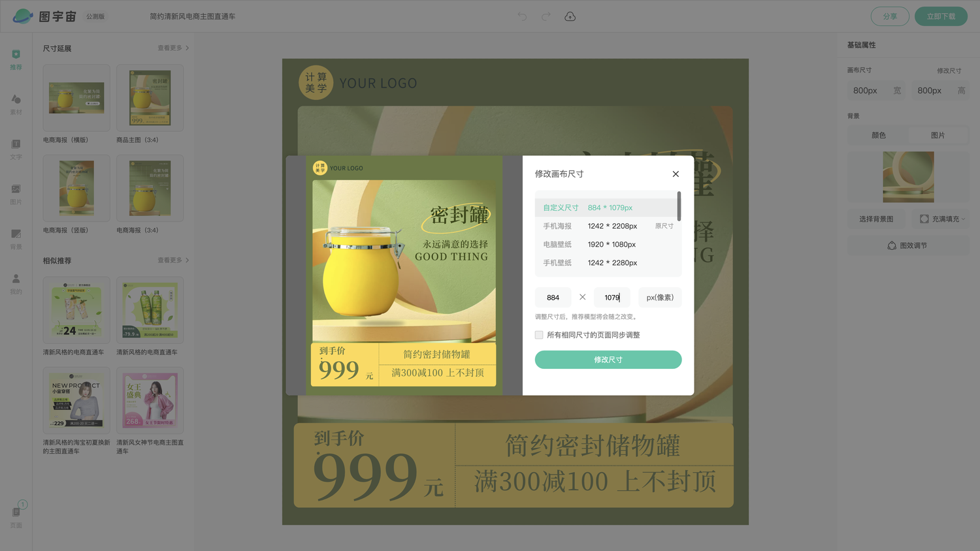Click the 修改尺寸 link in properties panel

pos(949,71)
